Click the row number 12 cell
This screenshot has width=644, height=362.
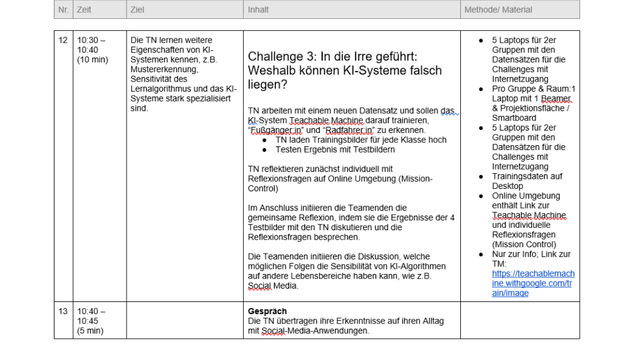[63, 40]
